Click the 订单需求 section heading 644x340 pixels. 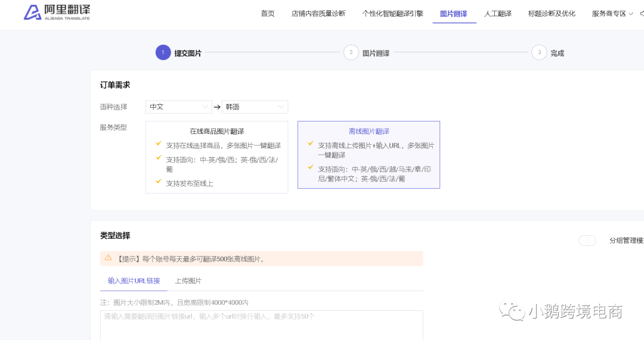coord(115,85)
